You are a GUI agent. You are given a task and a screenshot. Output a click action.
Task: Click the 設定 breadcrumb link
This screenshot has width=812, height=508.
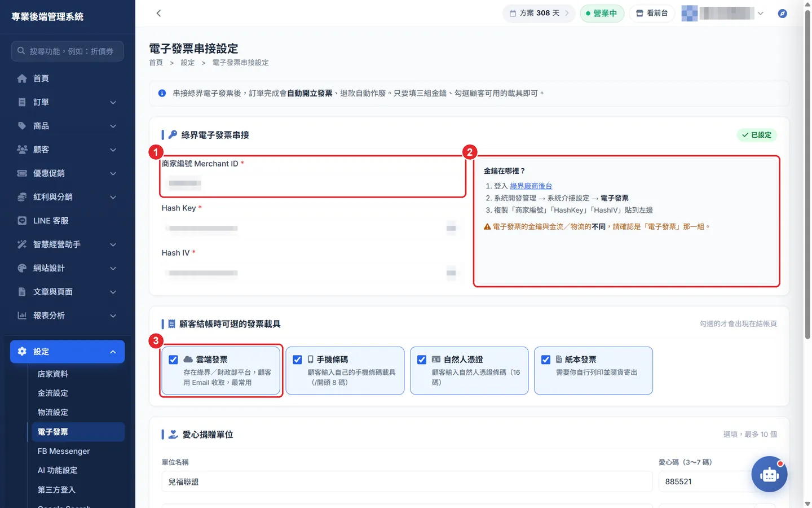tap(187, 63)
